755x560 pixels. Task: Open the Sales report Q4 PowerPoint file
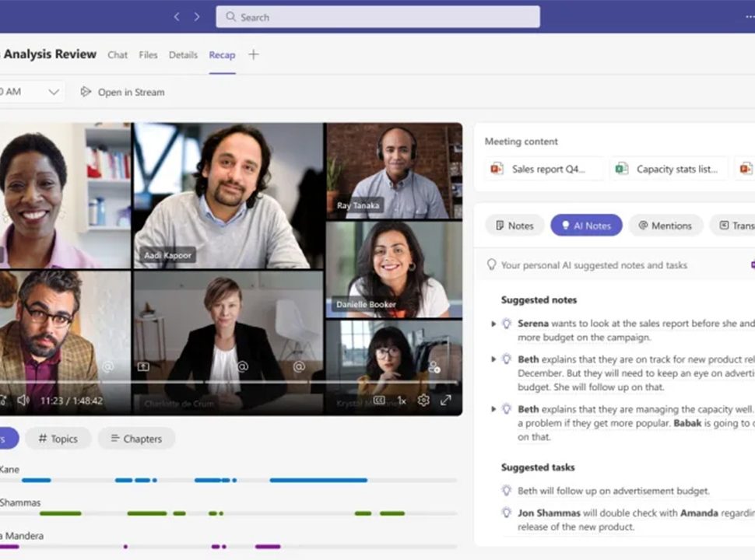[543, 169]
